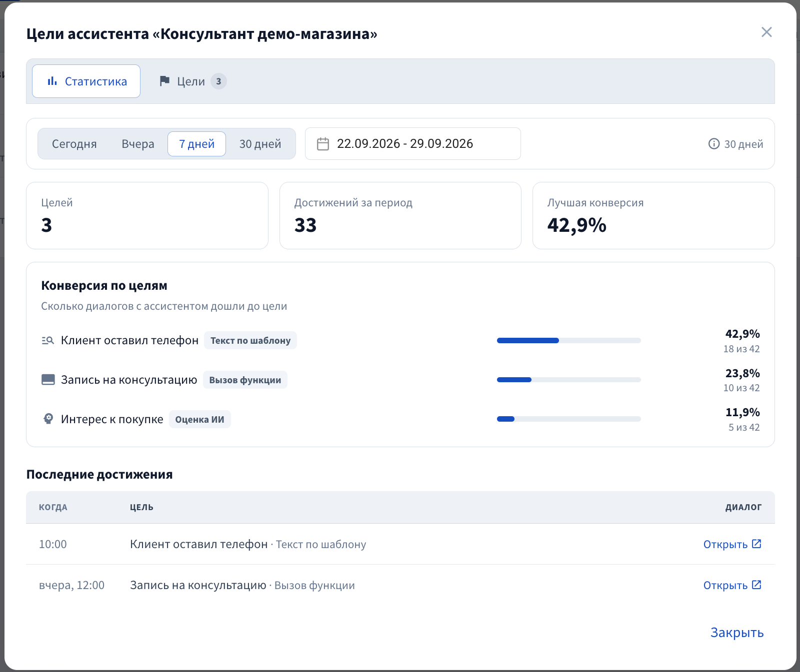Open the Цели tab

pos(192,81)
